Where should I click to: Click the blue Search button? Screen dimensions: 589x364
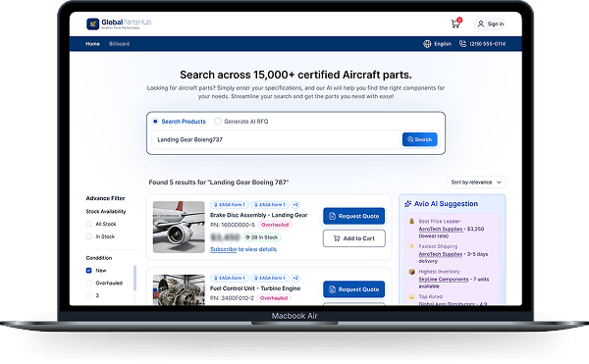click(x=419, y=139)
